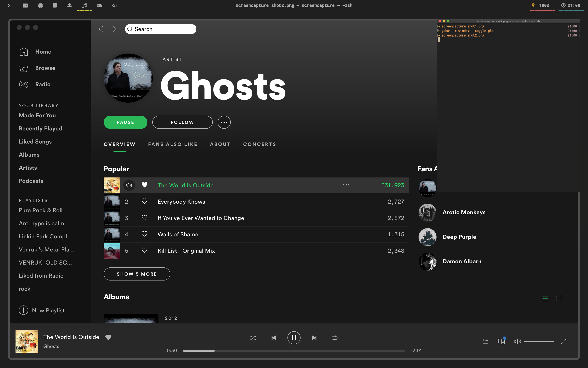Open the Concerts tab

(x=259, y=144)
